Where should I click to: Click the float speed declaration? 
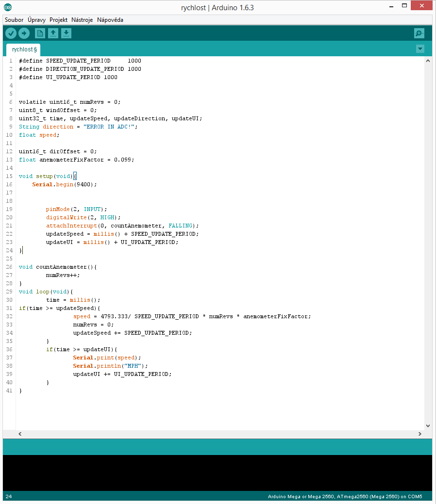click(39, 135)
